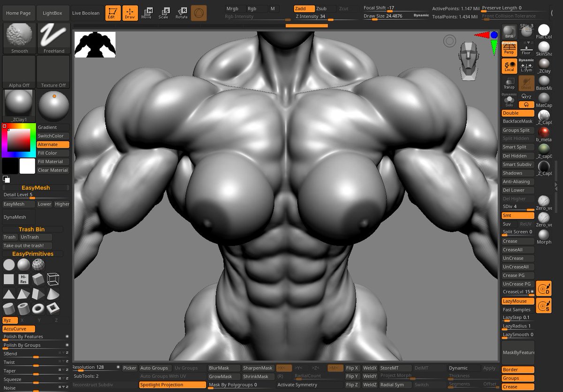This screenshot has width=563, height=392.
Task: Turn on Mrgb painting mode
Action: [x=234, y=8]
